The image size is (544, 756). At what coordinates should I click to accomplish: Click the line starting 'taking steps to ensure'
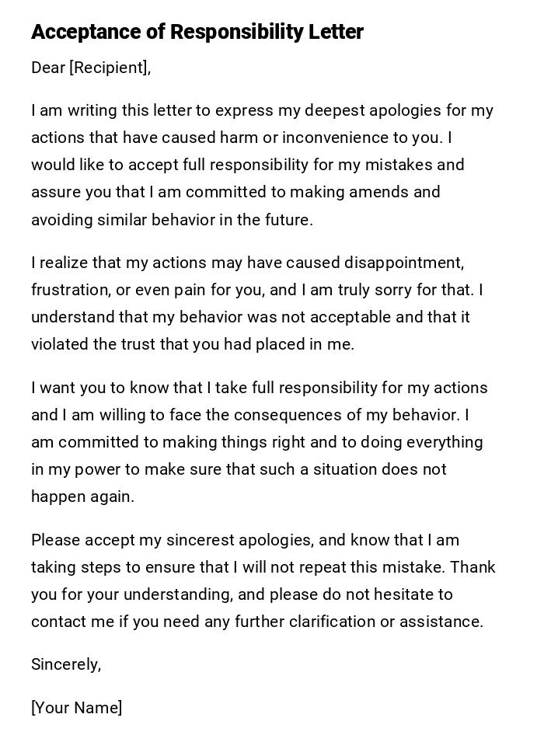pyautogui.click(x=263, y=567)
